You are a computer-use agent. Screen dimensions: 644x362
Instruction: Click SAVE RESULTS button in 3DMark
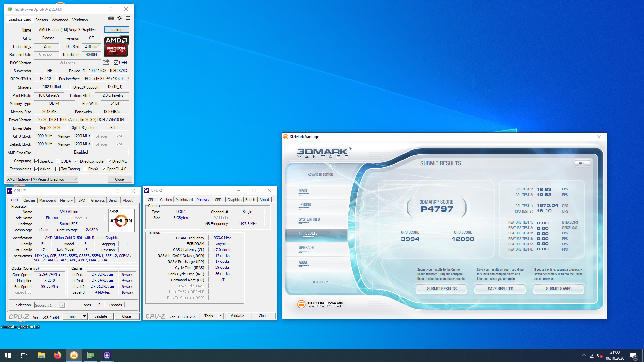[500, 289]
